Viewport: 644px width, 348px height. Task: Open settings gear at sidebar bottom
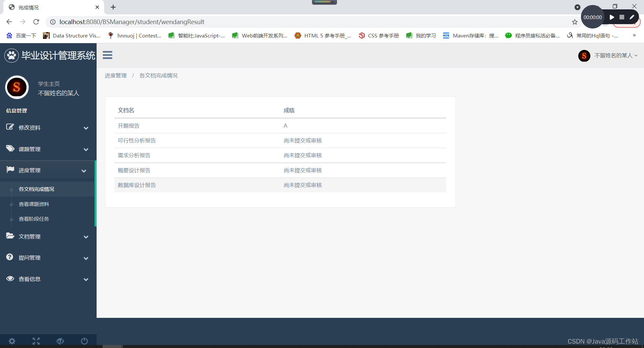(12, 341)
